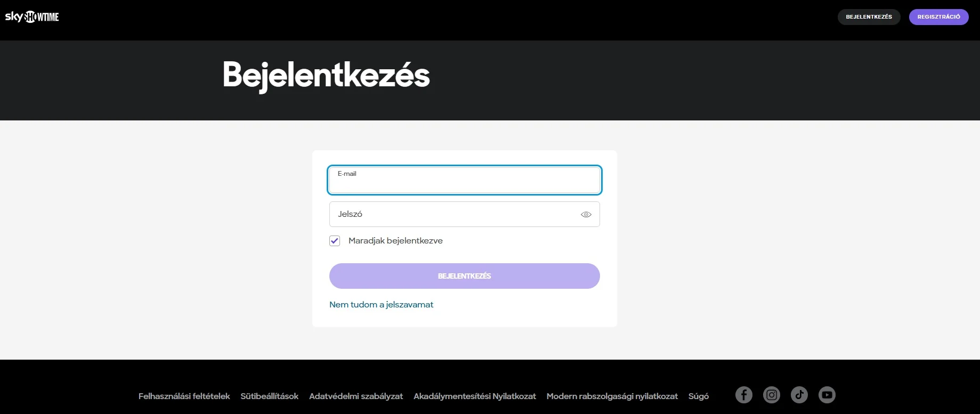Open the Súgó help link
Screen dimensions: 980x414
[699, 396]
